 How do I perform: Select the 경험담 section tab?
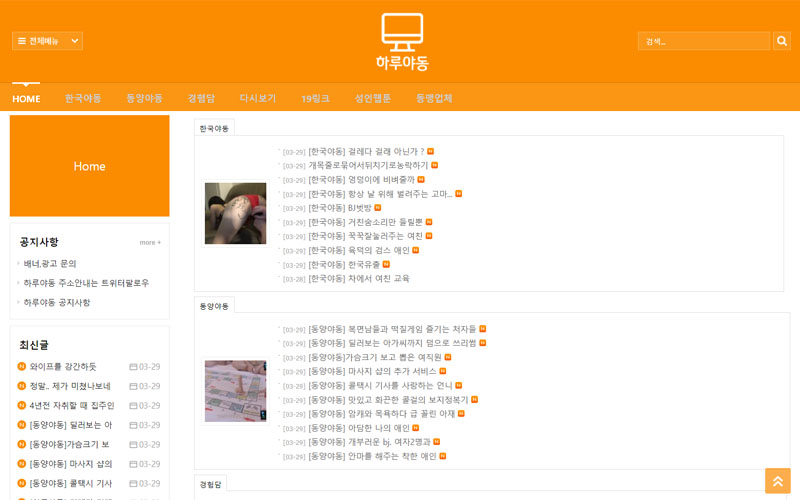tap(210, 485)
